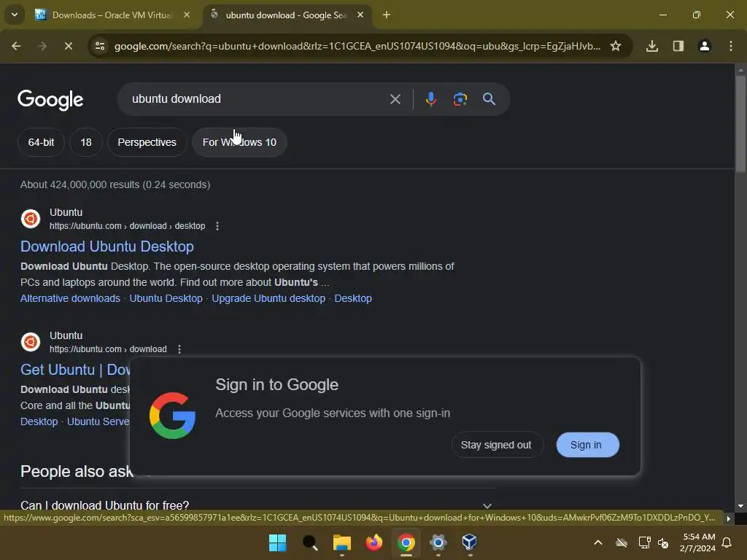The image size is (747, 560).
Task: Choose Stay signed out in the sign-in prompt
Action: 496,445
